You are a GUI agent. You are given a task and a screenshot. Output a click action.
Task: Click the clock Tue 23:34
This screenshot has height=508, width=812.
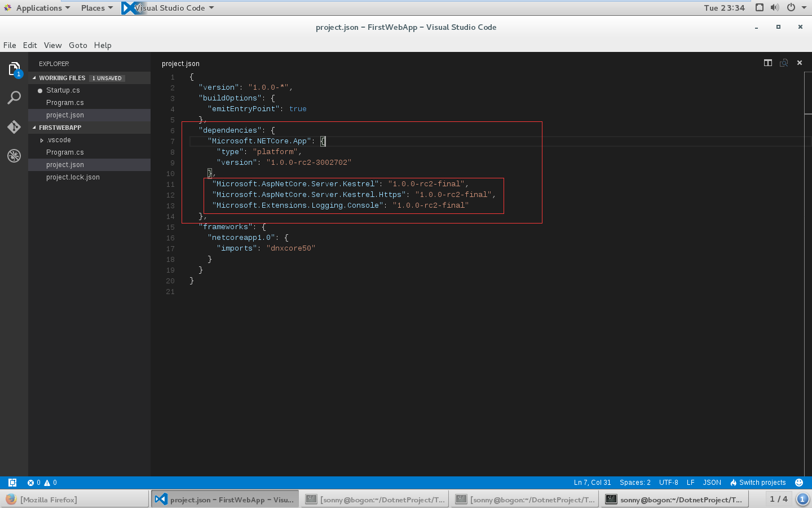point(724,8)
